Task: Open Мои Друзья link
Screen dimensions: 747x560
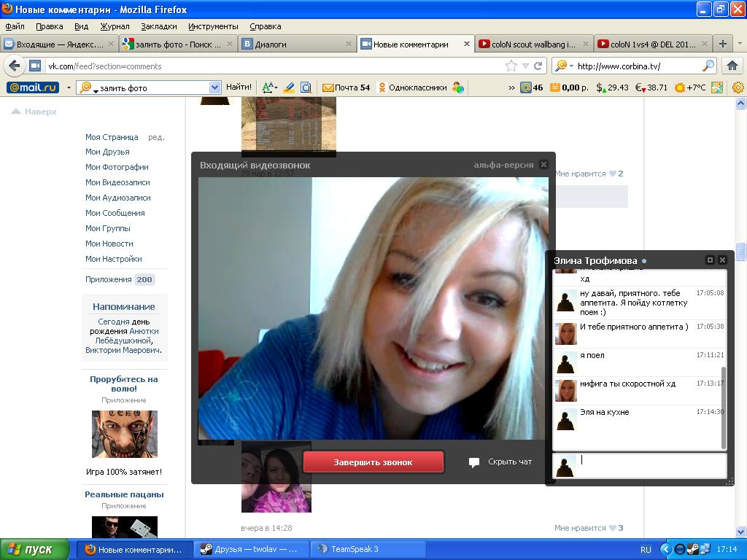Action: 107,152
